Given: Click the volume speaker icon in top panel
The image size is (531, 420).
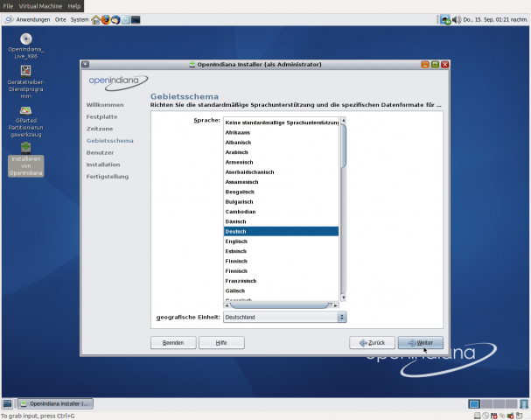Looking at the screenshot, I should click(x=458, y=19).
